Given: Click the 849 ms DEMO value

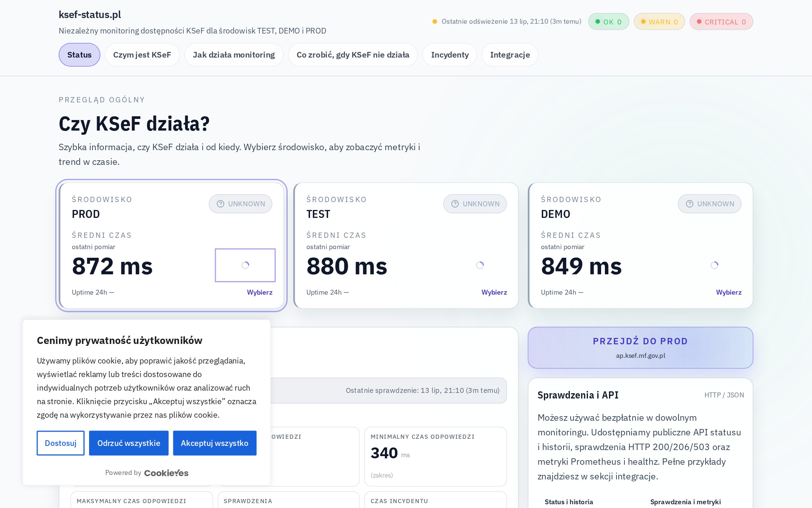Looking at the screenshot, I should 582,266.
